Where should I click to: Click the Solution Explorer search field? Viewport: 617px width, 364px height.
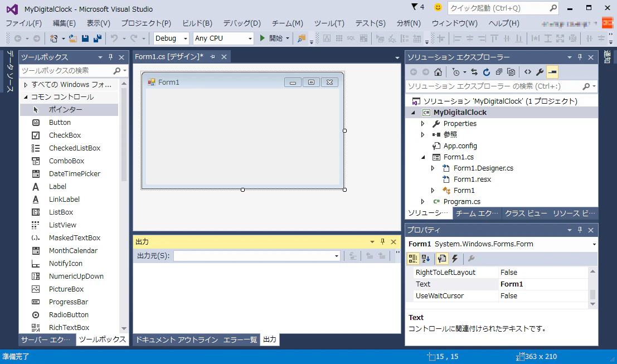(x=494, y=86)
